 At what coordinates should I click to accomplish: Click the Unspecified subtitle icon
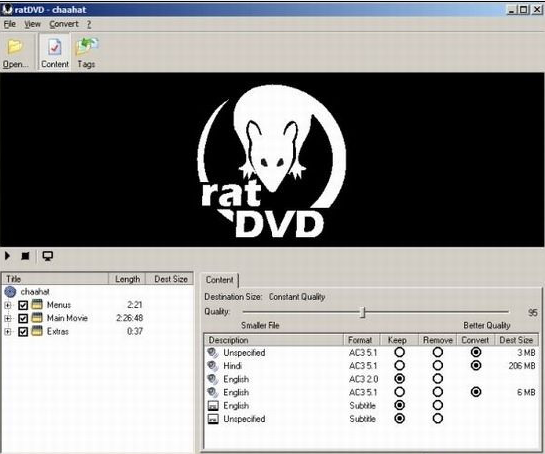(x=213, y=419)
